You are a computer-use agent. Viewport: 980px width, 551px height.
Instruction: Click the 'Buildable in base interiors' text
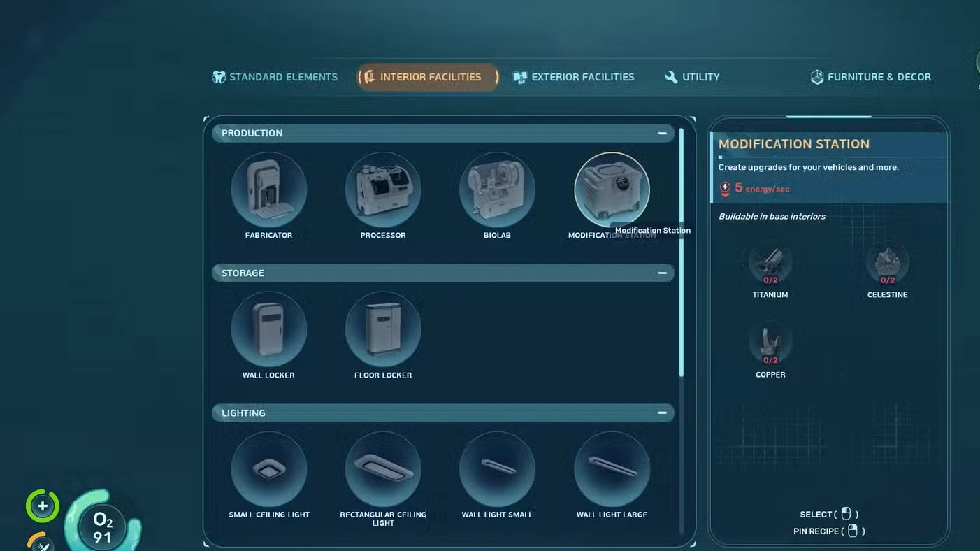point(772,216)
